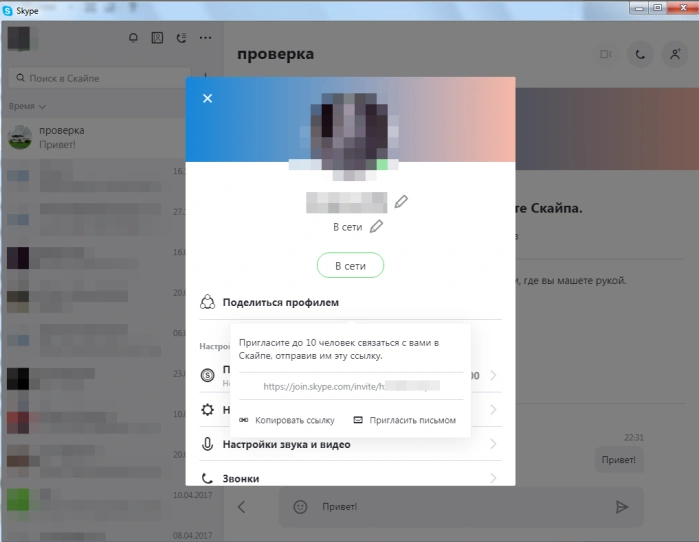
Task: Click the message input containing Привет!
Action: pyautogui.click(x=461, y=507)
